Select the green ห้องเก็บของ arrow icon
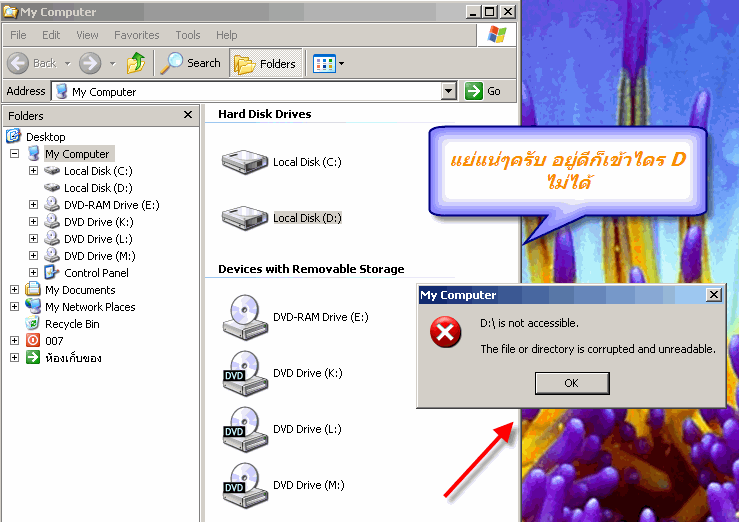The image size is (739, 522). pyautogui.click(x=33, y=357)
